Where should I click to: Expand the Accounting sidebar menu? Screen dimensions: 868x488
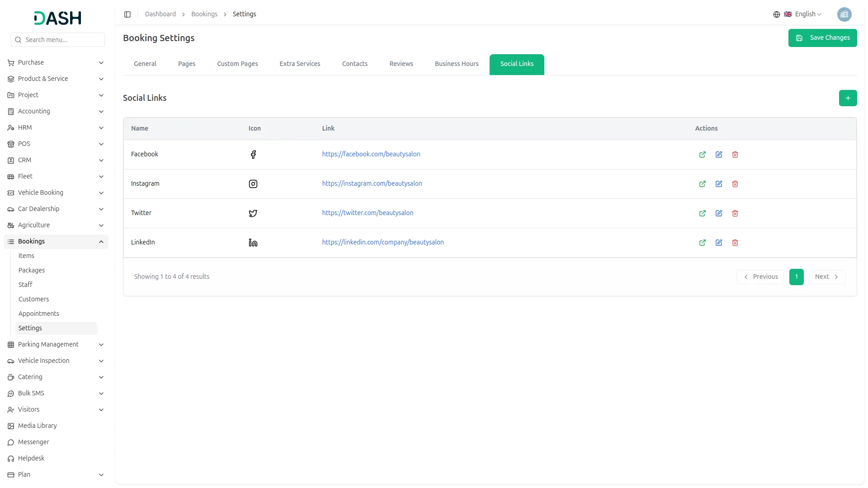pyautogui.click(x=56, y=111)
